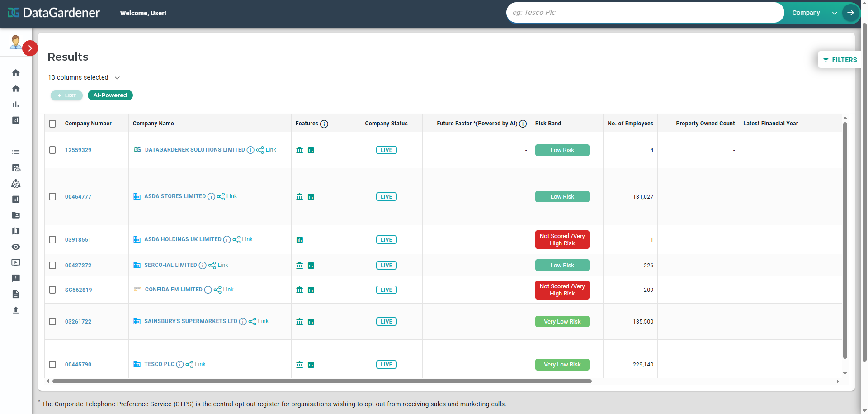Image resolution: width=868 pixels, height=414 pixels.
Task: Click the search arrow submit button
Action: [850, 13]
